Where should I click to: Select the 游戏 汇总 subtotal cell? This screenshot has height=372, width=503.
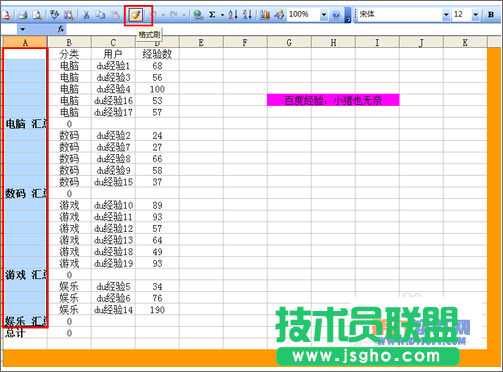(x=25, y=275)
